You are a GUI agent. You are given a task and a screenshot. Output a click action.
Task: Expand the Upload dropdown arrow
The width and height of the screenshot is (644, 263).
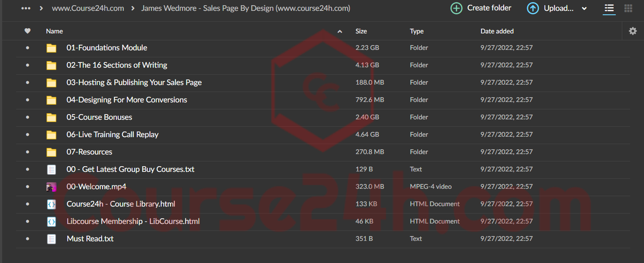[584, 9]
